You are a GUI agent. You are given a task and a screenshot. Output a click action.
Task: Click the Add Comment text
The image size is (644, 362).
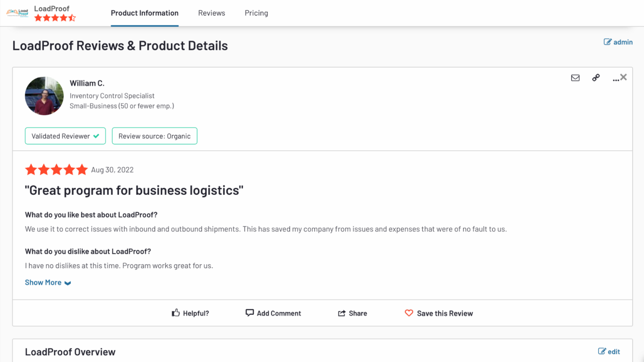(279, 313)
